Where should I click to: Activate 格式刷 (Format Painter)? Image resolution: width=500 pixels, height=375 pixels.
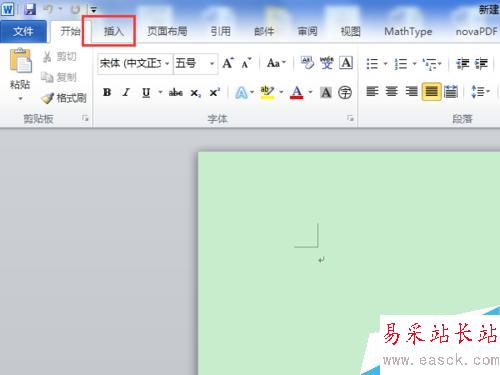click(64, 98)
